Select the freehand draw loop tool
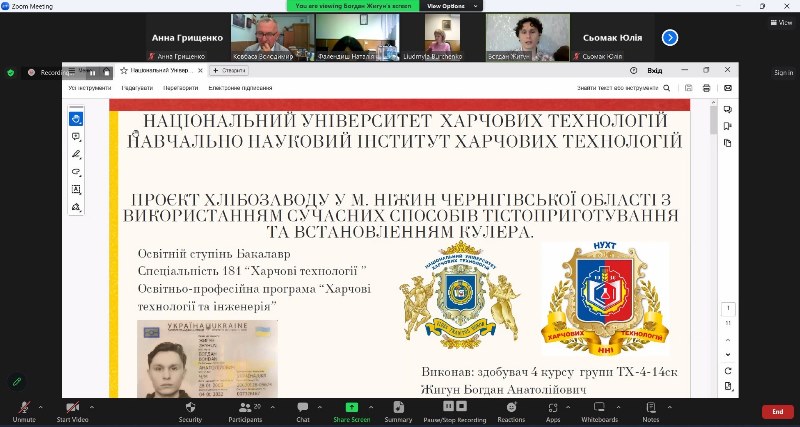The image size is (800, 427). 76,172
